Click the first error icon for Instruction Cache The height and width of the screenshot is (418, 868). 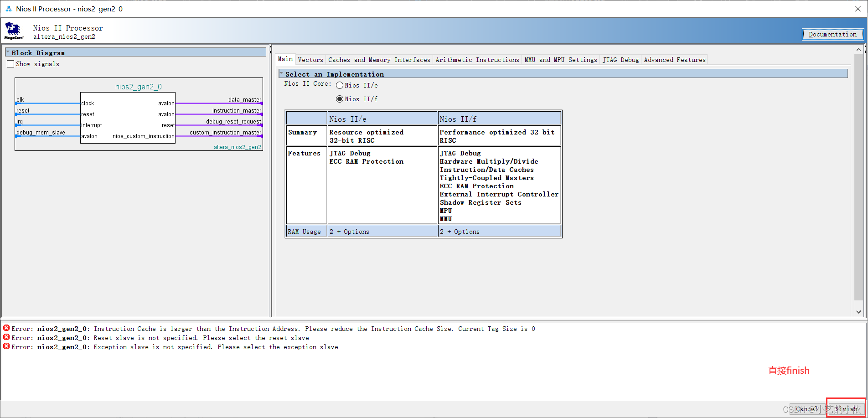[6, 328]
